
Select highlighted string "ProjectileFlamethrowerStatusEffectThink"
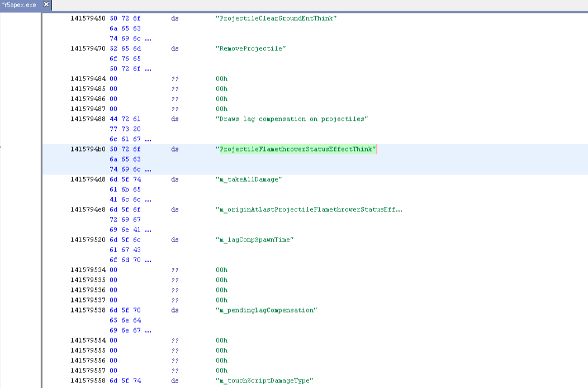click(296, 149)
